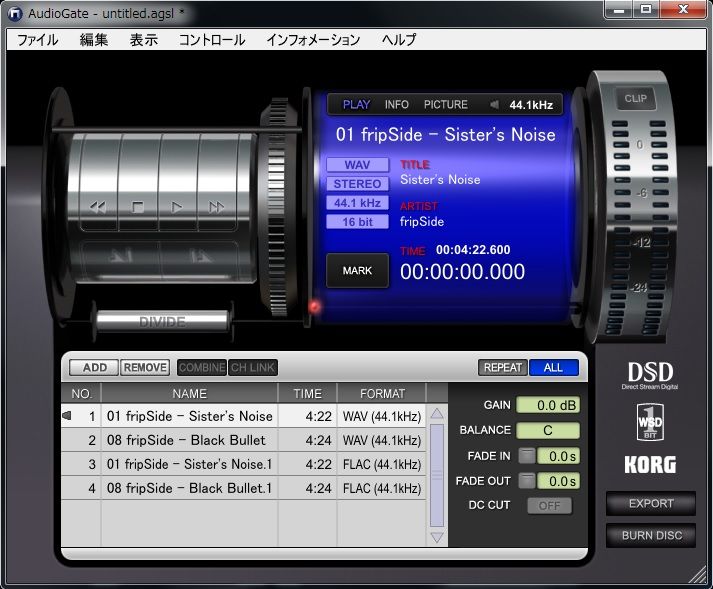Screen dimensions: 713x589
Task: Click the DIVIDE bar
Action: tap(162, 322)
